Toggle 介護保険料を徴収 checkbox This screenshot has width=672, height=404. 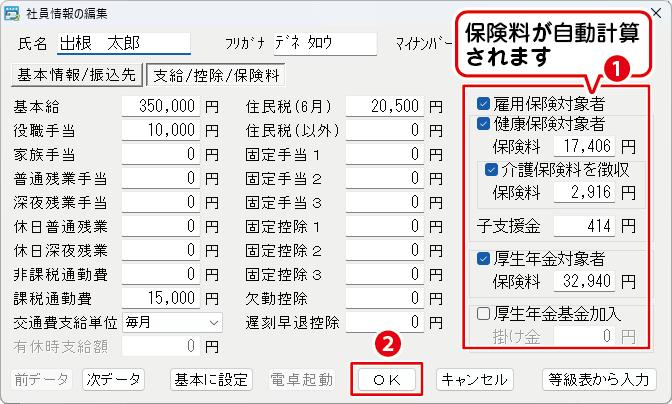click(492, 169)
